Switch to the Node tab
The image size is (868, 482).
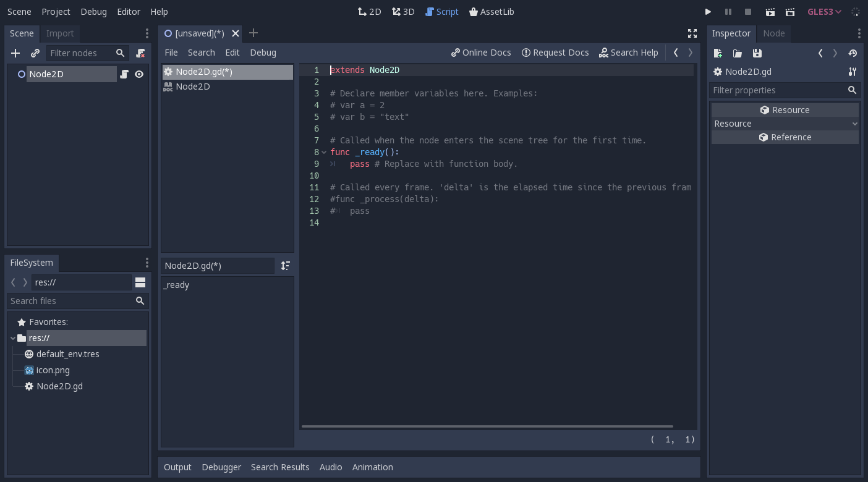tap(773, 33)
